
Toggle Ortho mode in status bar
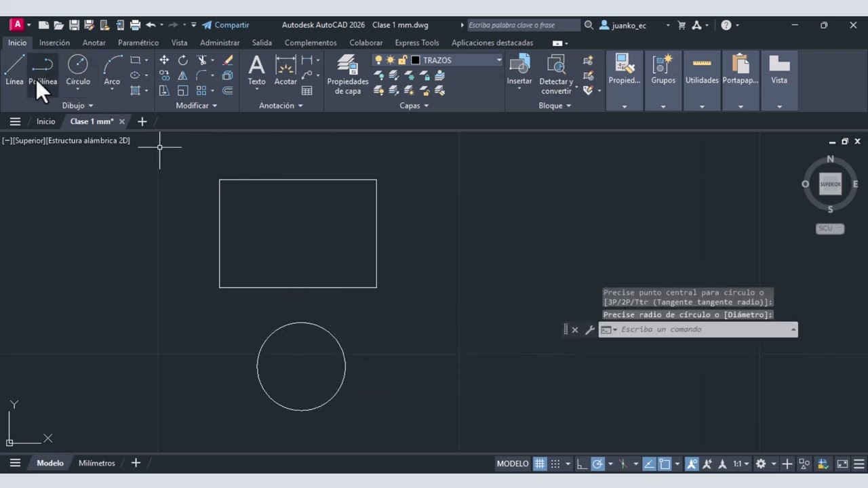(x=582, y=464)
